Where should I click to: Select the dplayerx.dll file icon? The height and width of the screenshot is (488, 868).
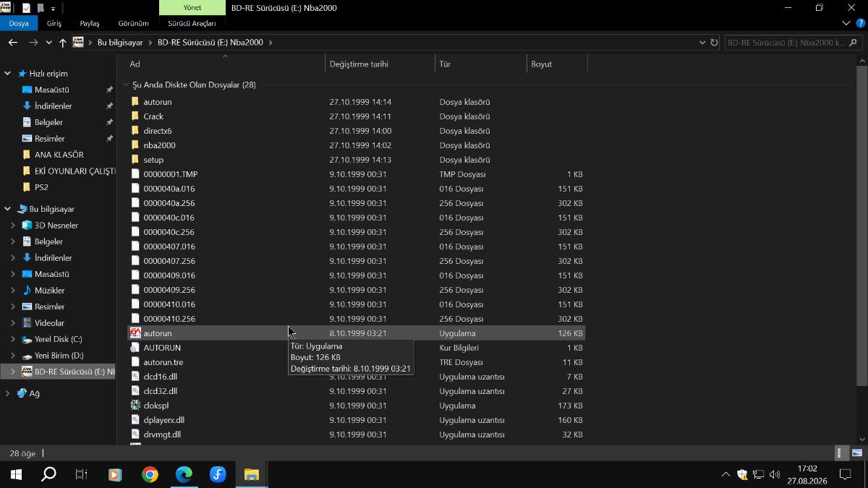(135, 420)
